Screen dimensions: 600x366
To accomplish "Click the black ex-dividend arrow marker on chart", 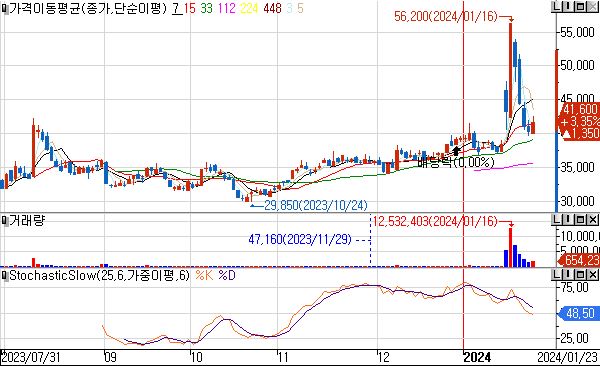I will (x=456, y=151).
